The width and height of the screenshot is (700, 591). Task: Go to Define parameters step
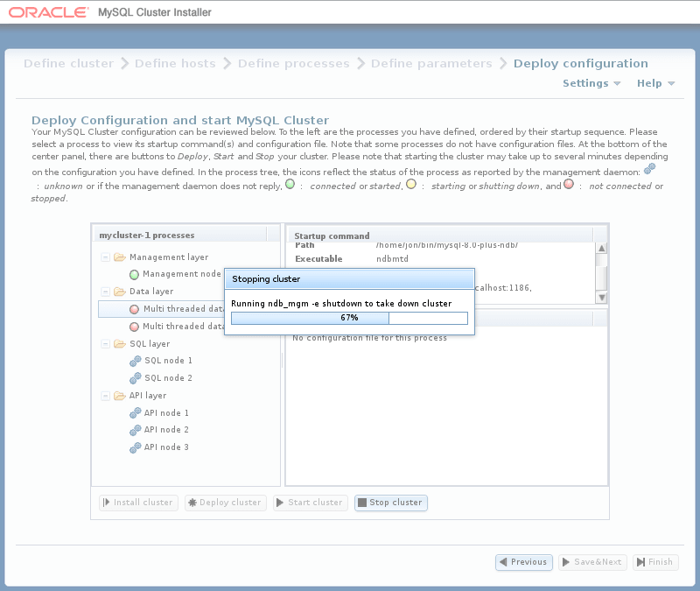[431, 63]
